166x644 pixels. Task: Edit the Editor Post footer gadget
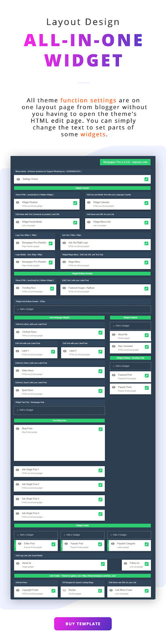pos(54,544)
